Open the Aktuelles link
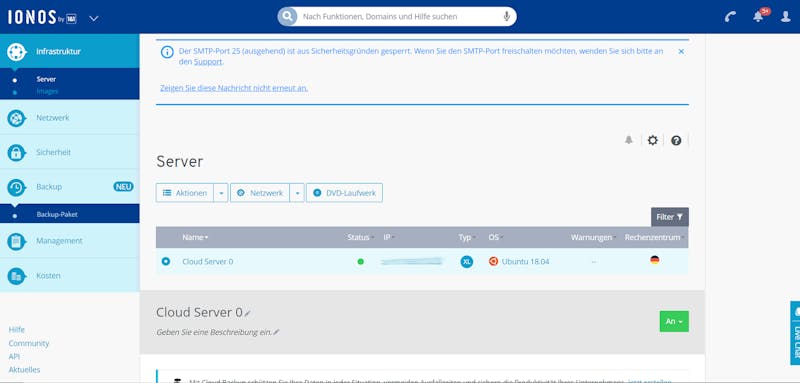Viewport: 800px width, 383px height. [24, 370]
